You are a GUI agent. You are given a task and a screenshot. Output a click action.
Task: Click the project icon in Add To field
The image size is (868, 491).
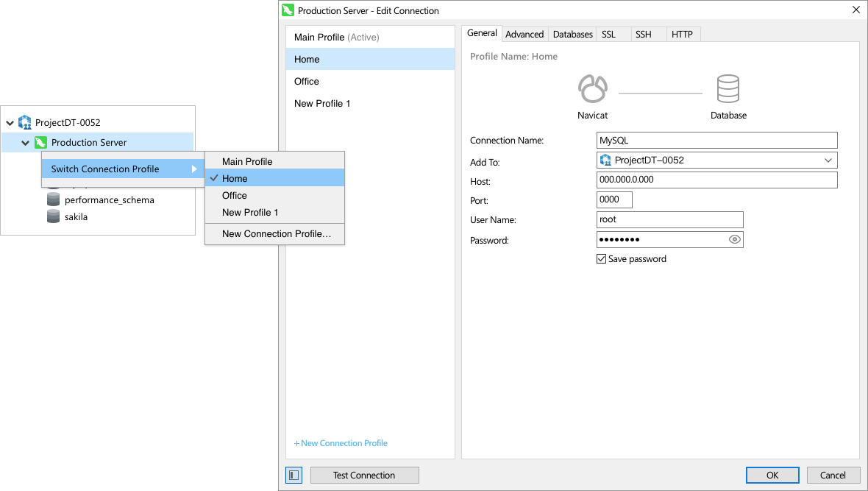point(605,160)
